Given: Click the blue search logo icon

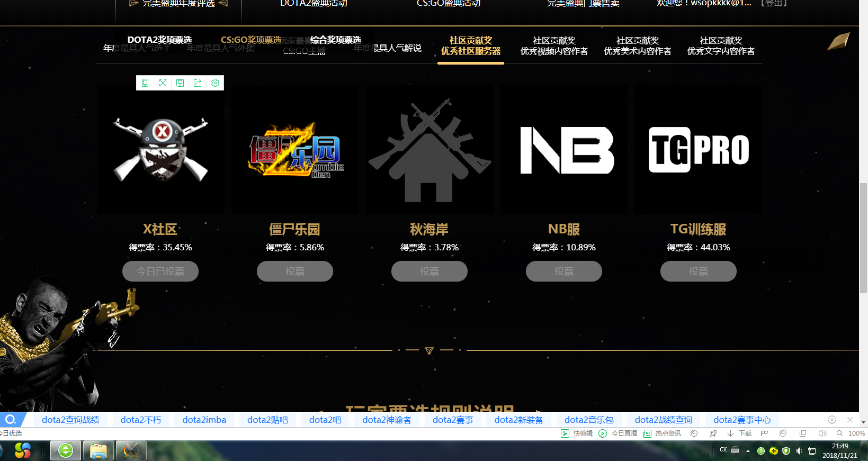Looking at the screenshot, I should click(x=11, y=420).
